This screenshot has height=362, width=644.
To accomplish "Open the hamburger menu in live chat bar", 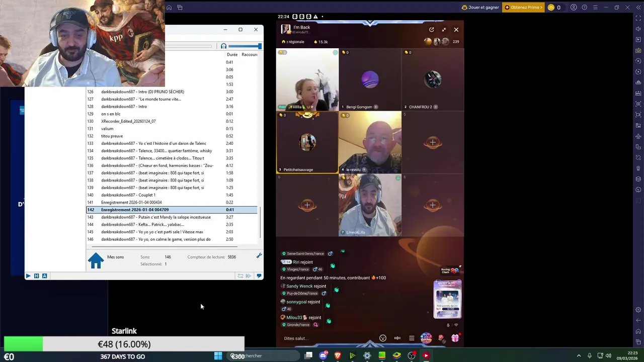I will pyautogui.click(x=412, y=338).
